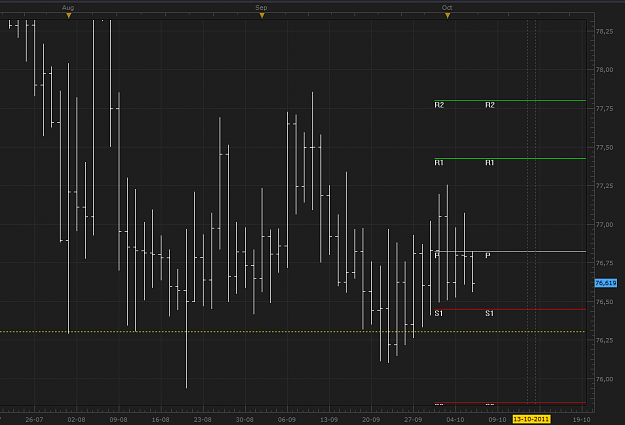625x425 pixels.
Task: Click the 09-10 date axis label
Action: click(497, 419)
